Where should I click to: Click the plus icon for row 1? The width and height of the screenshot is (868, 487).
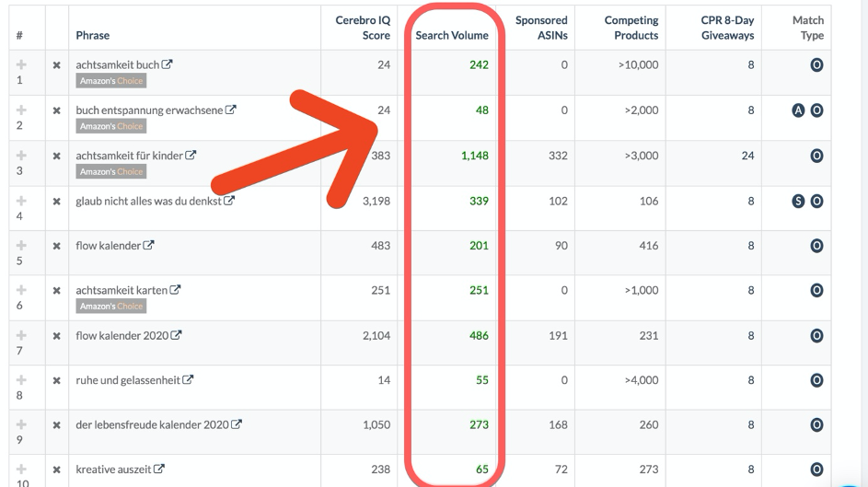(x=21, y=64)
